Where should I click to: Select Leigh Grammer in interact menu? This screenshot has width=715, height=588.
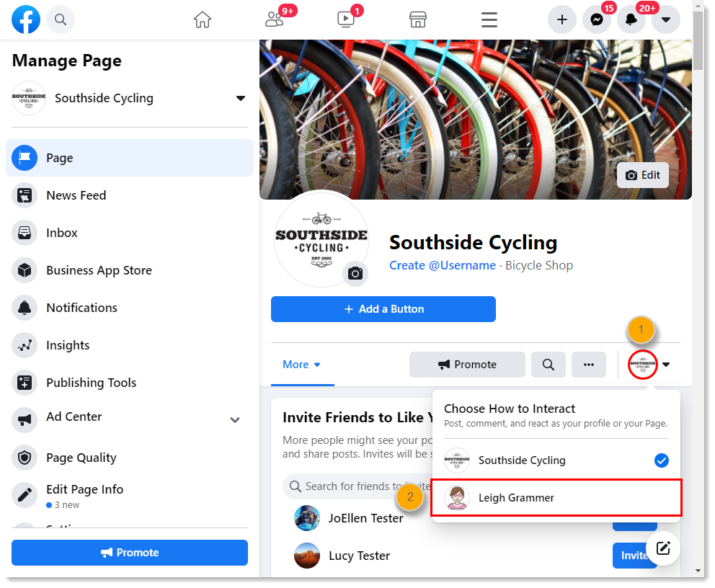tap(556, 498)
